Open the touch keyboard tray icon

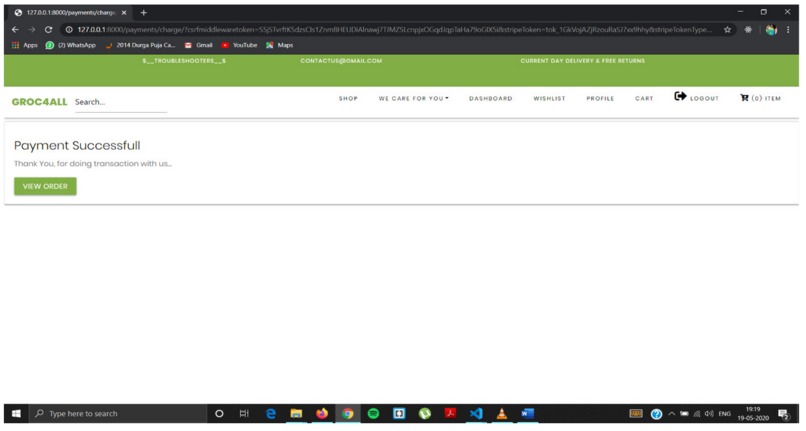[636, 414]
